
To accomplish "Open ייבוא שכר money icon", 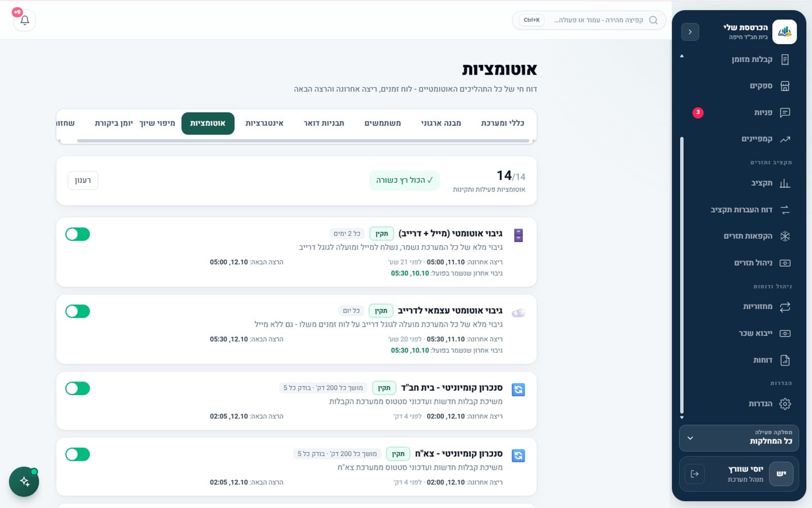I will click(785, 333).
